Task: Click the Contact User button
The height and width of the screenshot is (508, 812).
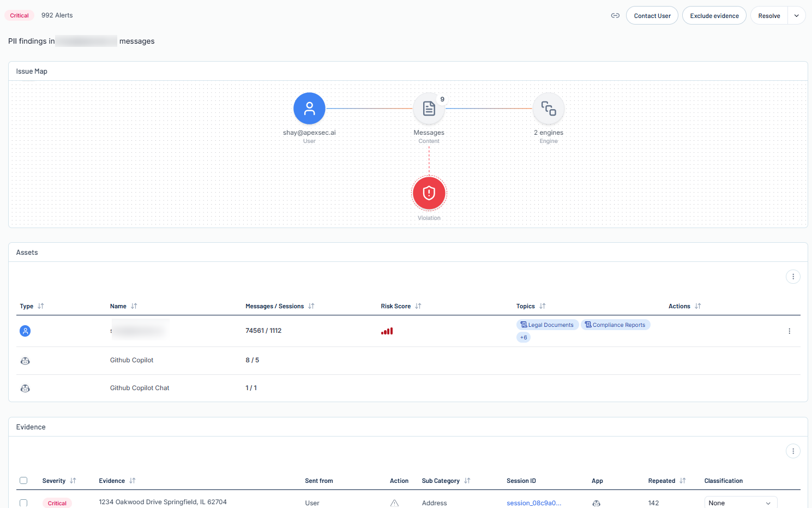Action: tap(652, 16)
